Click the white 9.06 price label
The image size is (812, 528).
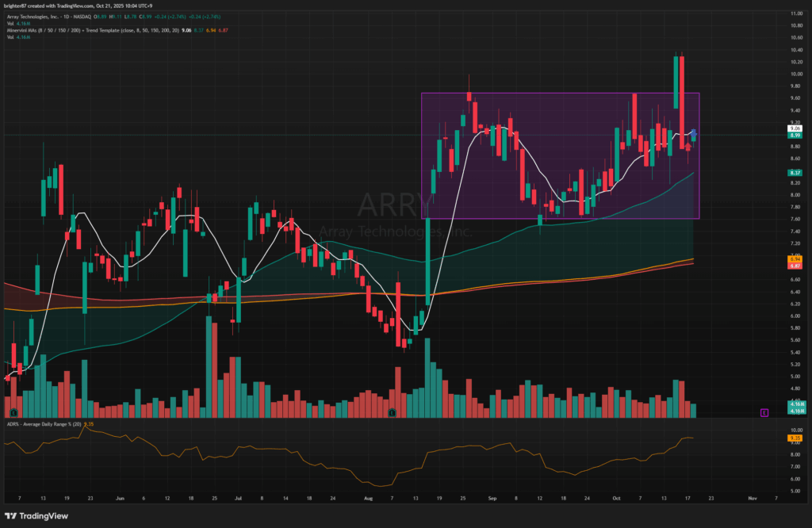click(x=795, y=128)
